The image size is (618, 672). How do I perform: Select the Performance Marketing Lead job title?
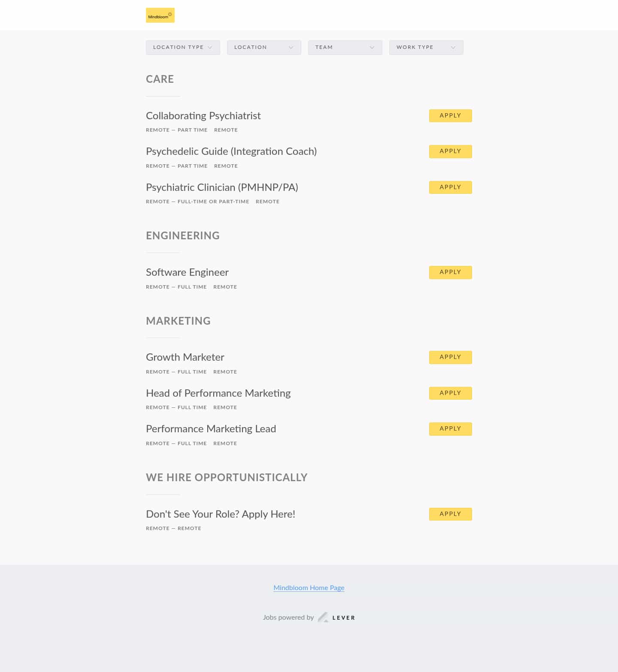point(211,429)
